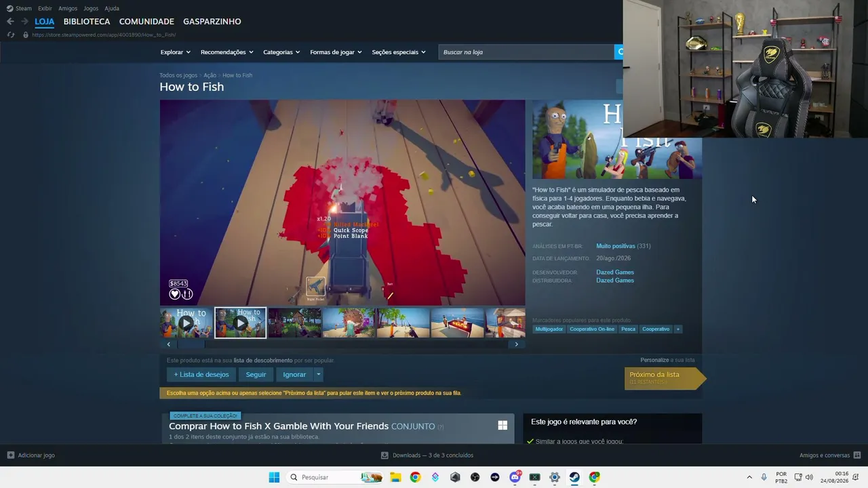The image size is (868, 488).
Task: Go forward with the Steam forward arrow
Action: point(24,22)
